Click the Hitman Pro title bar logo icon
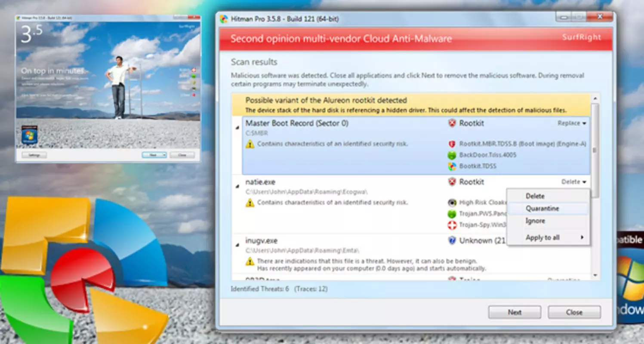The width and height of the screenshot is (644, 344). [x=224, y=19]
